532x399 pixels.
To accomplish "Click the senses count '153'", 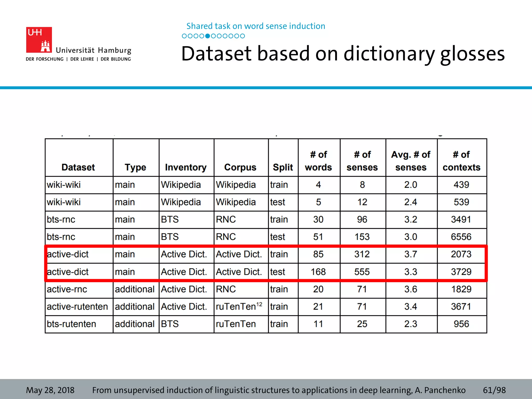I will (362, 237).
